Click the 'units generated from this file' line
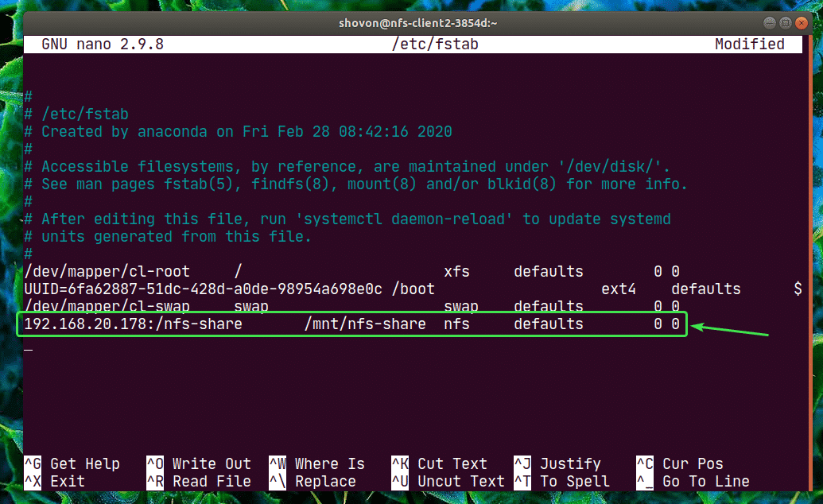 point(168,236)
